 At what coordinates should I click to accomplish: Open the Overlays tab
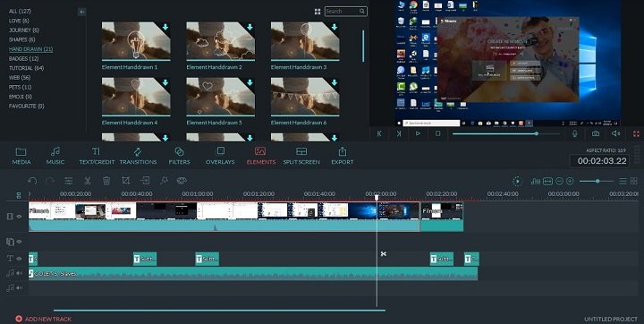click(220, 157)
